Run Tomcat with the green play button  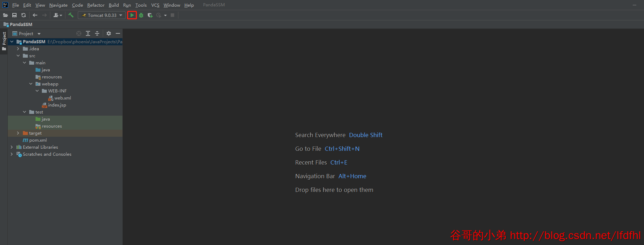coord(132,15)
